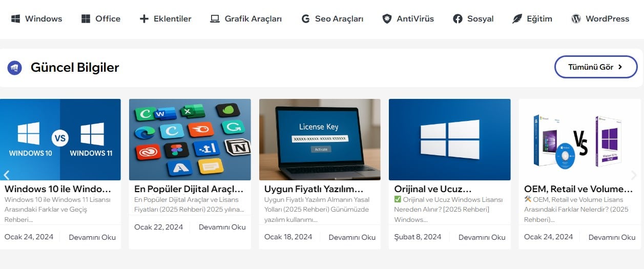Open the WordPress menu item
Viewport: 644px width, 269px height.
point(600,19)
